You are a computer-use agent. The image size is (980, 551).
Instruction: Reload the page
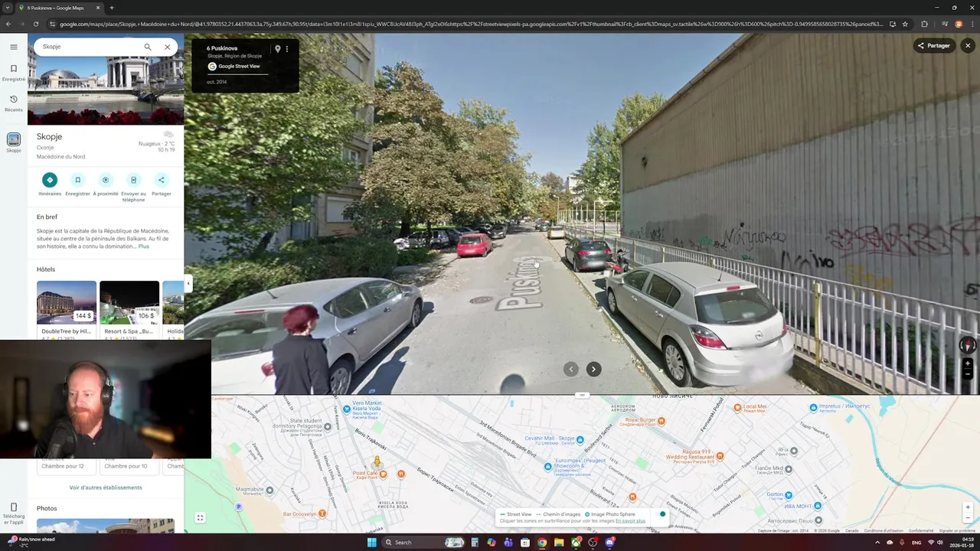[x=35, y=24]
